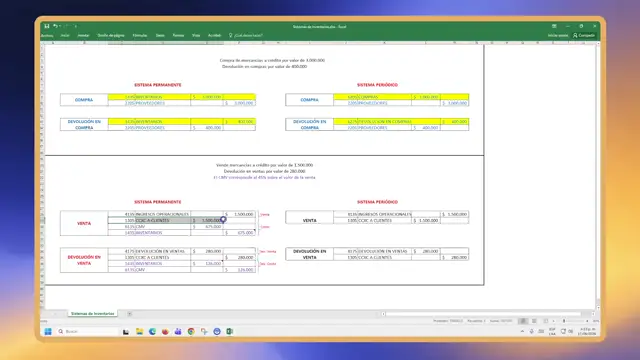Open the Insertar ribbon tab

point(83,36)
